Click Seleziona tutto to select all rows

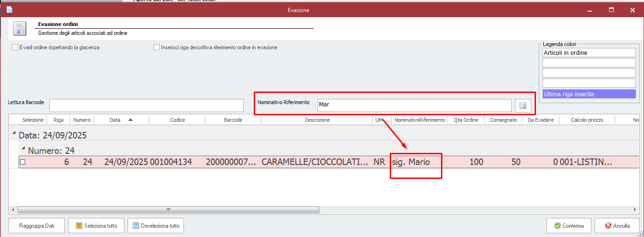click(96, 226)
